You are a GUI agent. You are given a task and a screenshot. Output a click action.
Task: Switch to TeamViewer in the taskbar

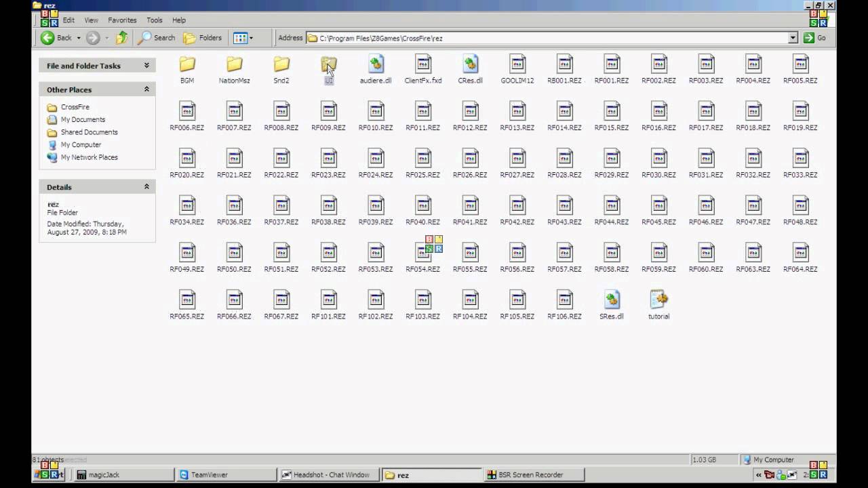point(226,475)
